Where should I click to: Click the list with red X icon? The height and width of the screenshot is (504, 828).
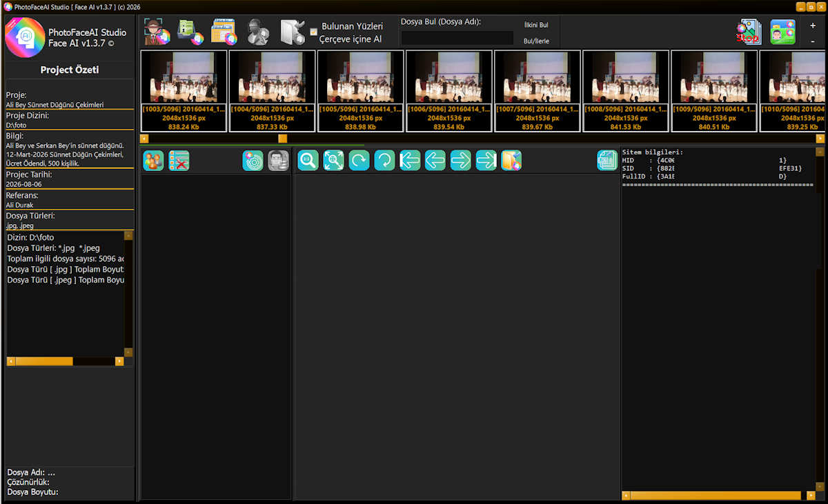coord(179,161)
